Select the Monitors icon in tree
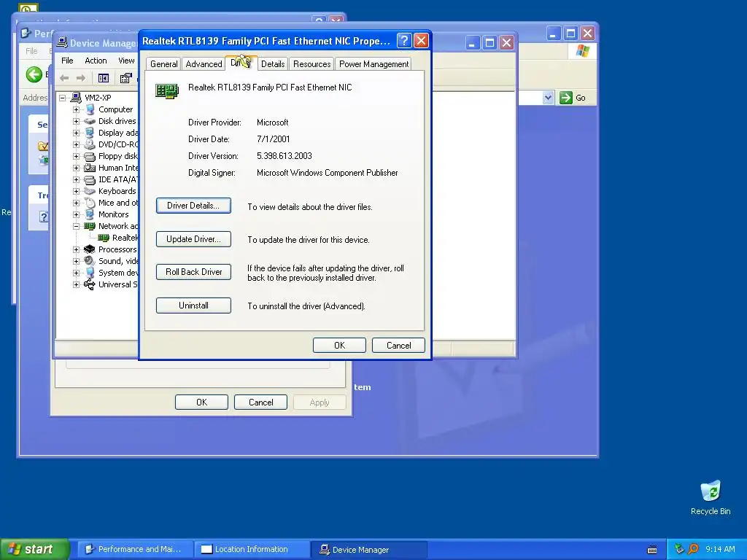 (x=90, y=214)
